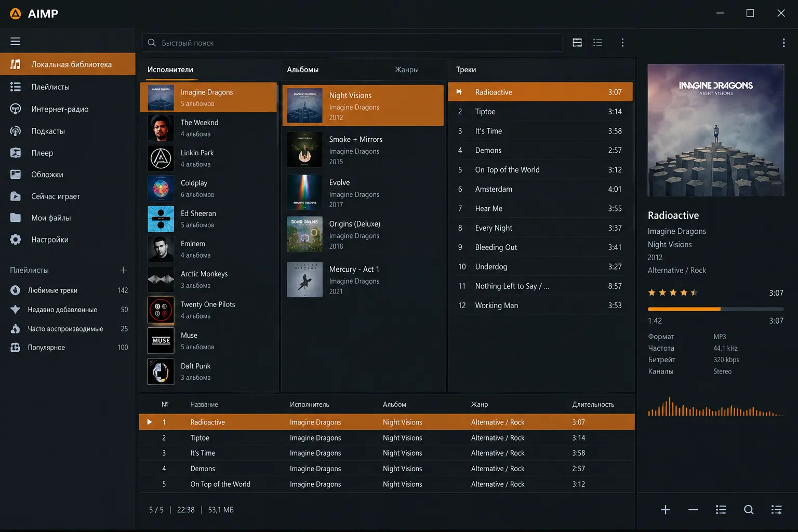
Task: Open the Популярное playlist
Action: 68,348
